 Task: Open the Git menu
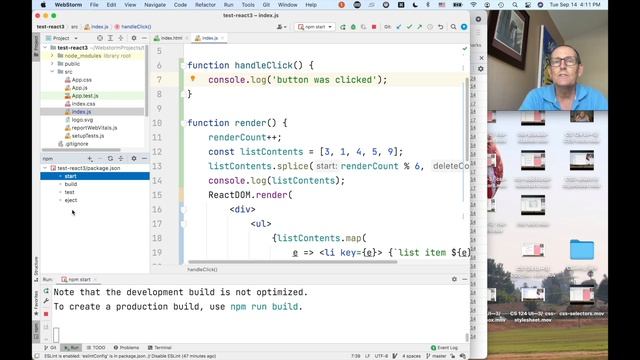tap(266, 5)
